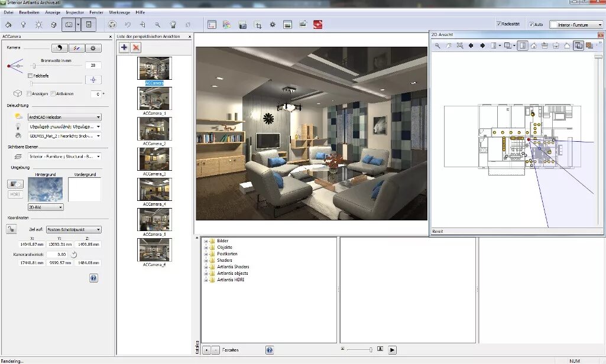This screenshot has height=364, width=606.
Task: Open the 2D view window icon
Action: tap(212, 25)
